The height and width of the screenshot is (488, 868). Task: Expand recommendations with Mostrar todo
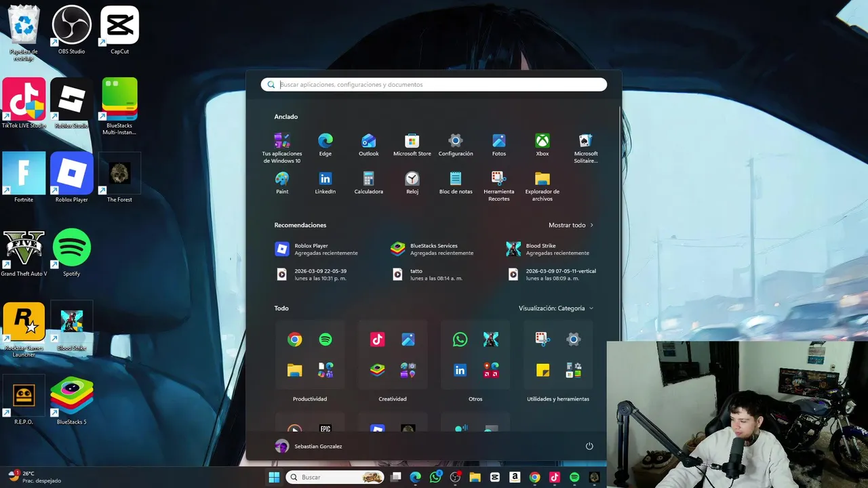[x=571, y=225]
